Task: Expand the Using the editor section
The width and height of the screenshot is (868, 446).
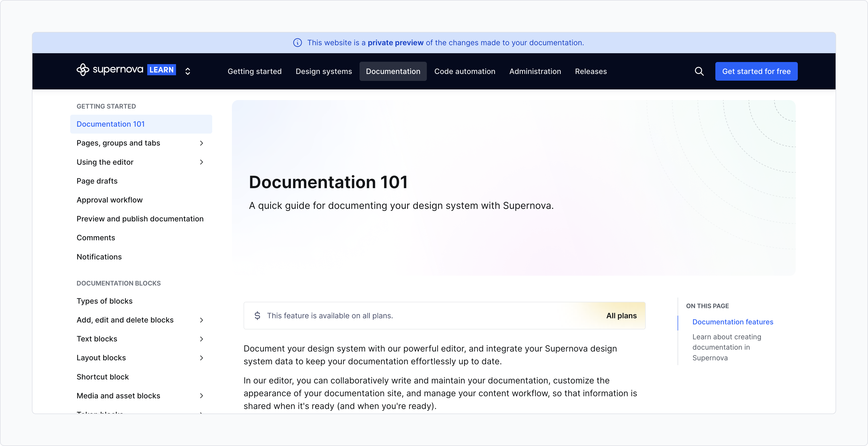Action: (x=202, y=162)
